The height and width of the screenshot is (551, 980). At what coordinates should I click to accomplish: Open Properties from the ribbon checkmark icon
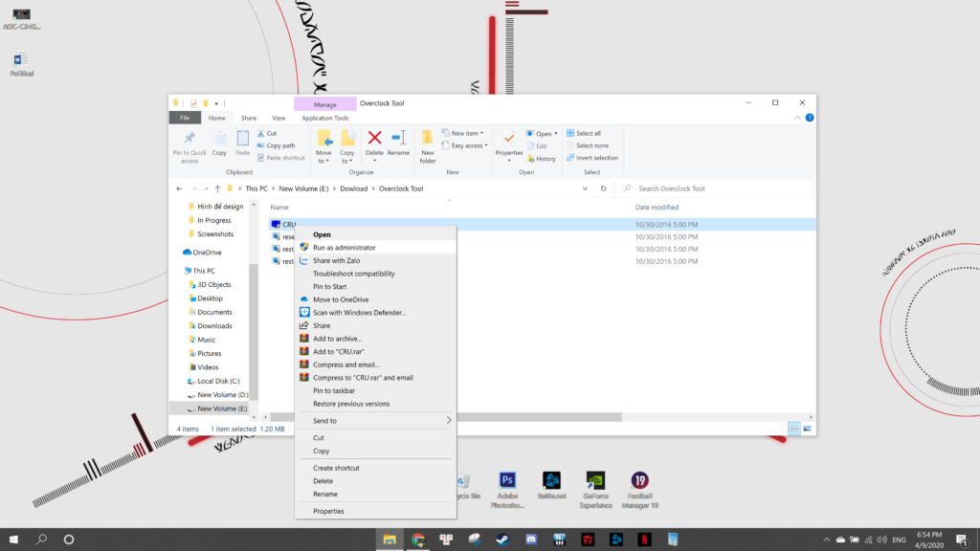[x=509, y=143]
